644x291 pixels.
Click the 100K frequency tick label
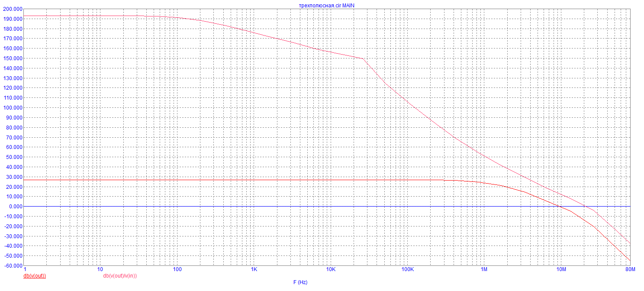click(x=408, y=270)
